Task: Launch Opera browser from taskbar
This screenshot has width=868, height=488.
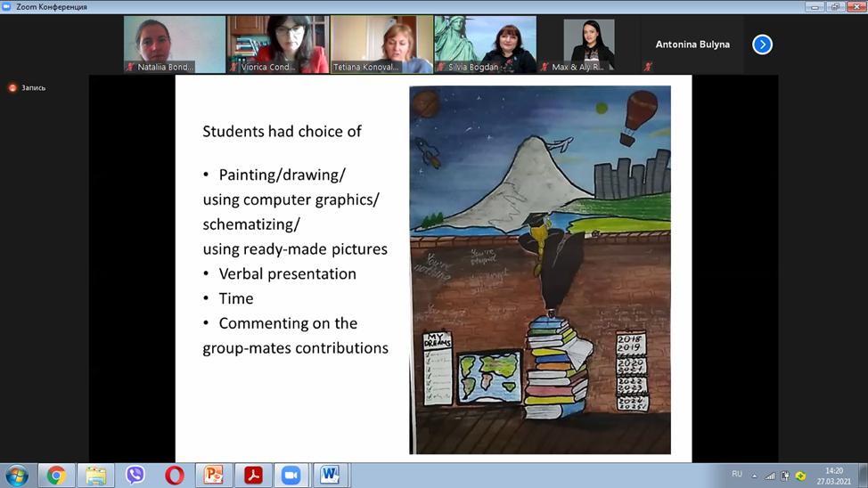Action: (175, 476)
